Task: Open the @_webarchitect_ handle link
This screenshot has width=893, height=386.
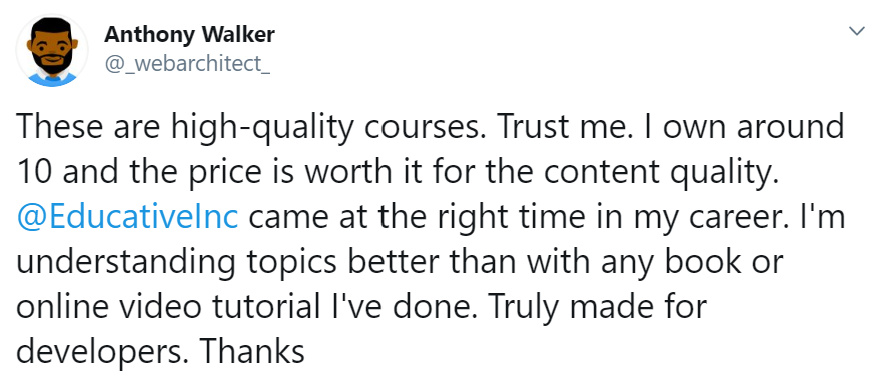Action: (187, 64)
